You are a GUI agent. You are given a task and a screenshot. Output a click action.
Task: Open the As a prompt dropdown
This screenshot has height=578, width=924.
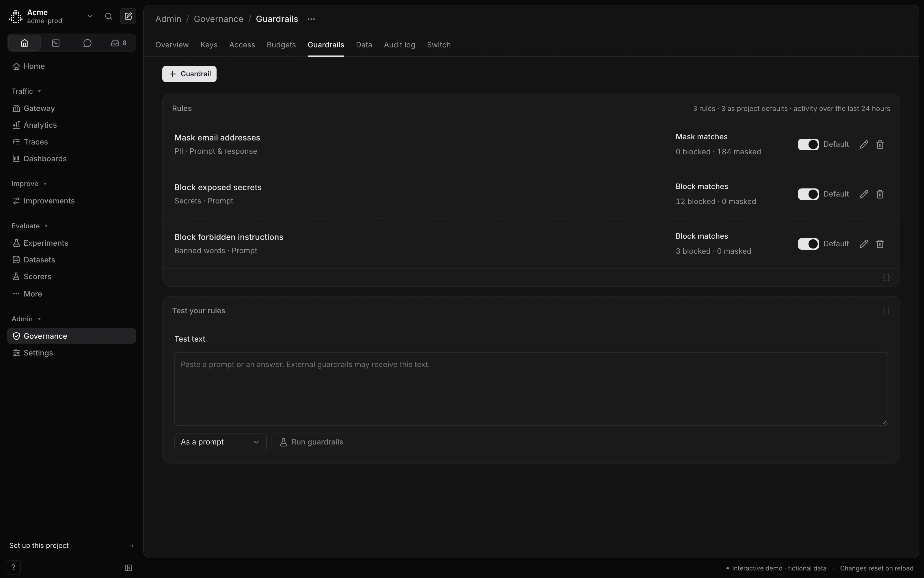[x=220, y=442]
